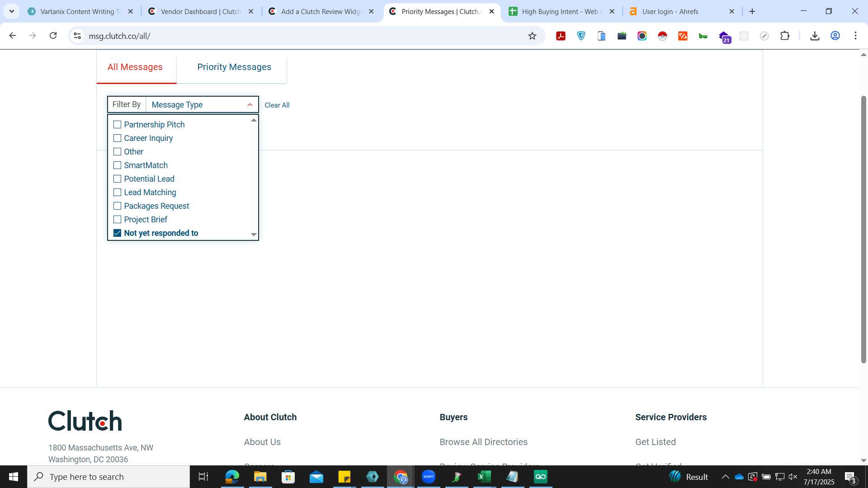Open the taskbar clock and date

(x=819, y=477)
